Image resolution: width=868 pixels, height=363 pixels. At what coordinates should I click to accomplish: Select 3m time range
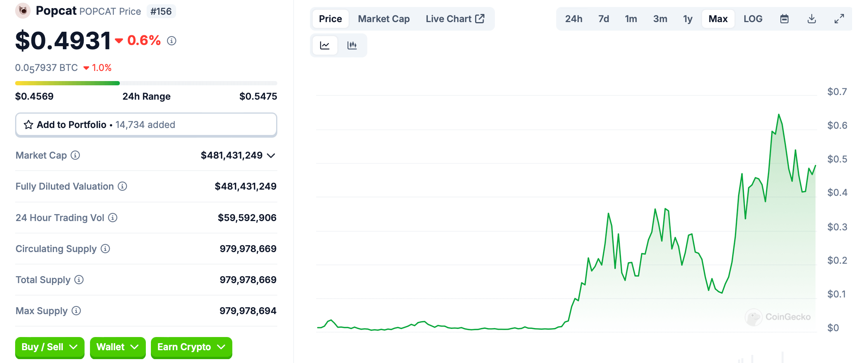pos(660,19)
